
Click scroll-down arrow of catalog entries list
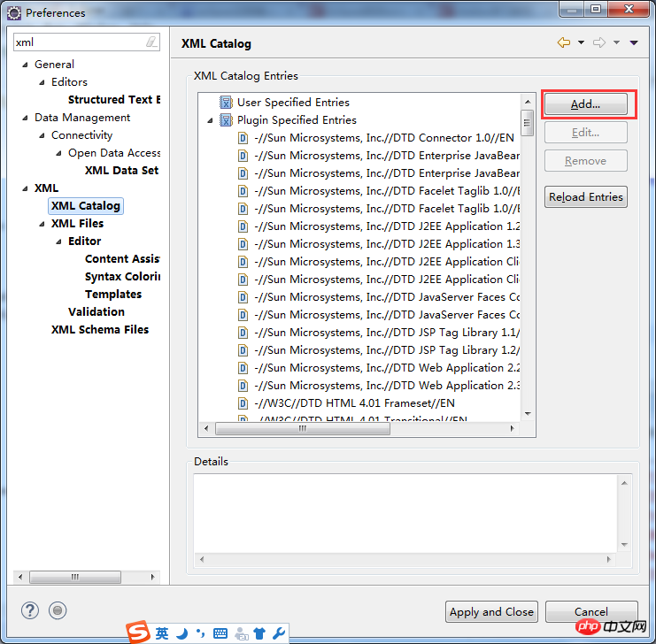click(528, 414)
